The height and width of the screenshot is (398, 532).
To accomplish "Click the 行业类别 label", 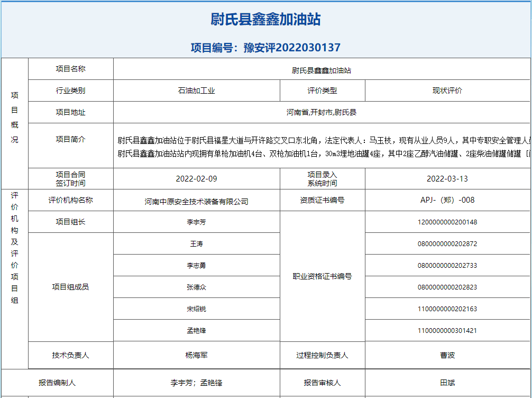I will (70, 91).
